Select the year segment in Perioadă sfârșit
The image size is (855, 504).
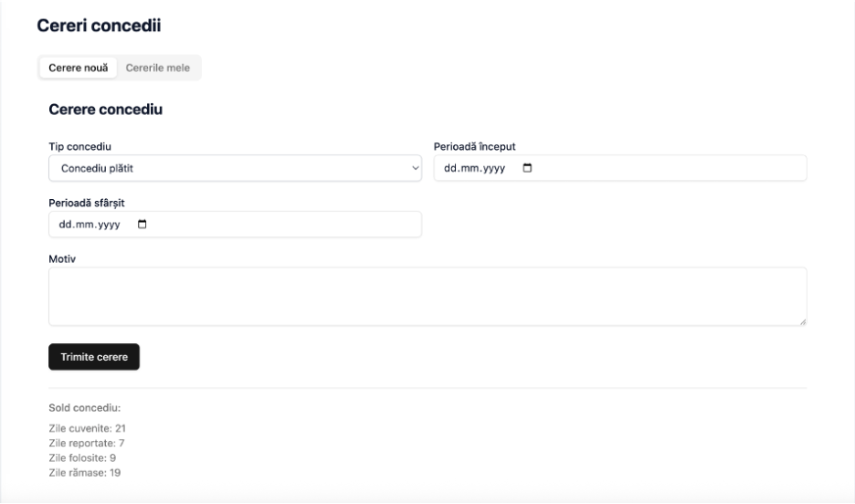pyautogui.click(x=107, y=225)
